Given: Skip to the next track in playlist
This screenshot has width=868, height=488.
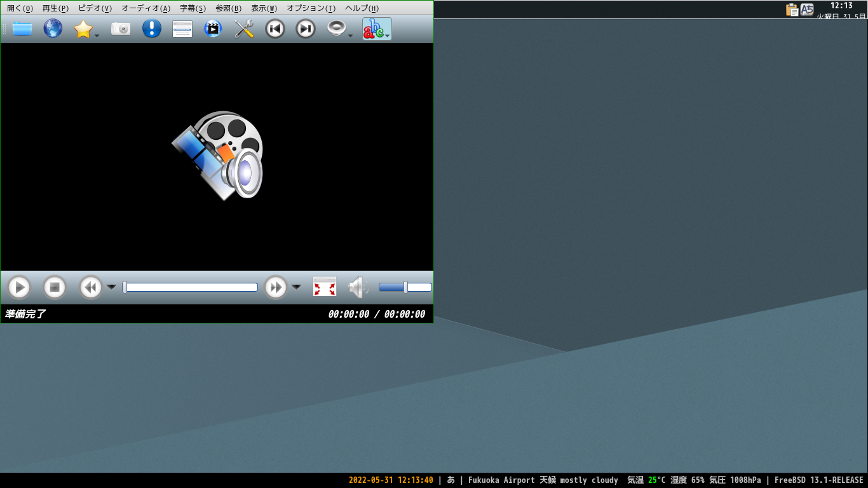Looking at the screenshot, I should click(x=306, y=29).
